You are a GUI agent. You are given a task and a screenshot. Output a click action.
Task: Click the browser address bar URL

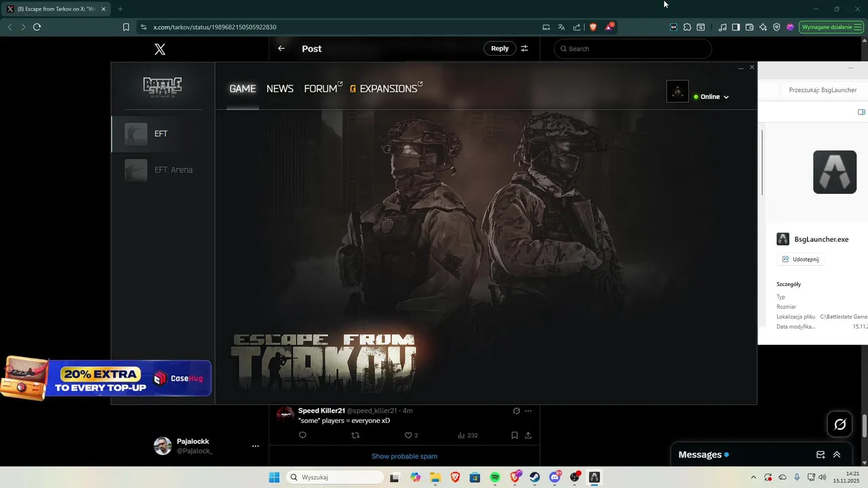[x=214, y=27]
